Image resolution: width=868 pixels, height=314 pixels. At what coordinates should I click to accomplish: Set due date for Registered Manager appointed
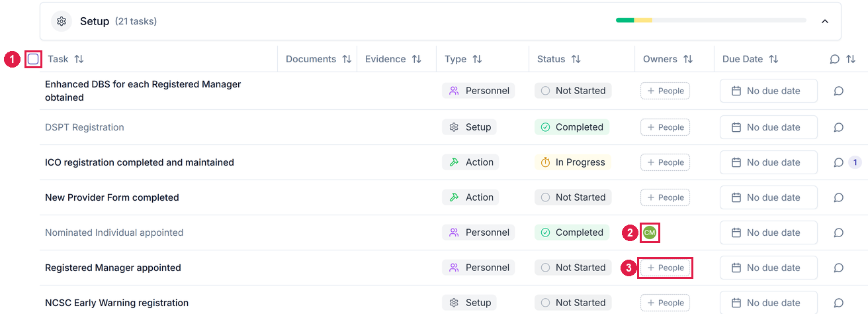point(769,268)
